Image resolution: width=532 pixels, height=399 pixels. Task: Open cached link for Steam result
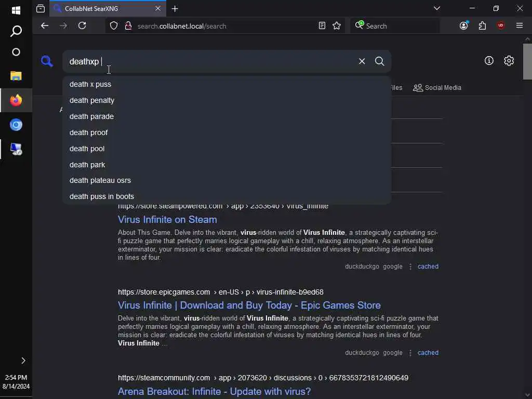[x=428, y=267]
